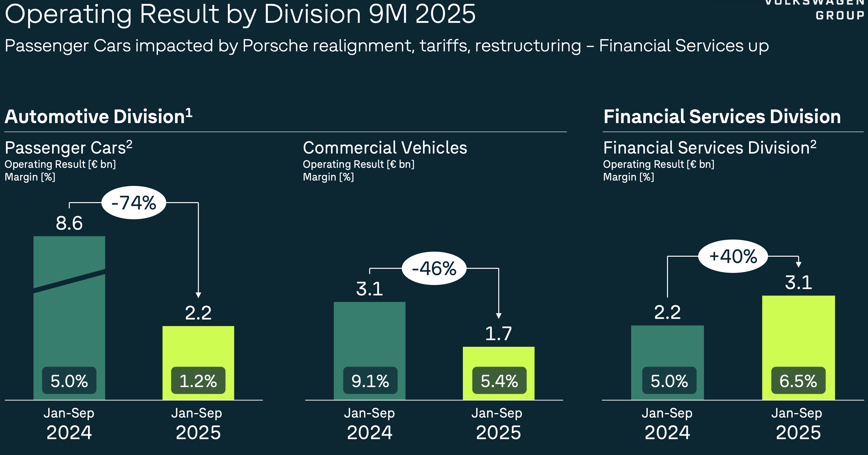Click the Passenger Cars chart title
The width and height of the screenshot is (868, 455).
68,148
